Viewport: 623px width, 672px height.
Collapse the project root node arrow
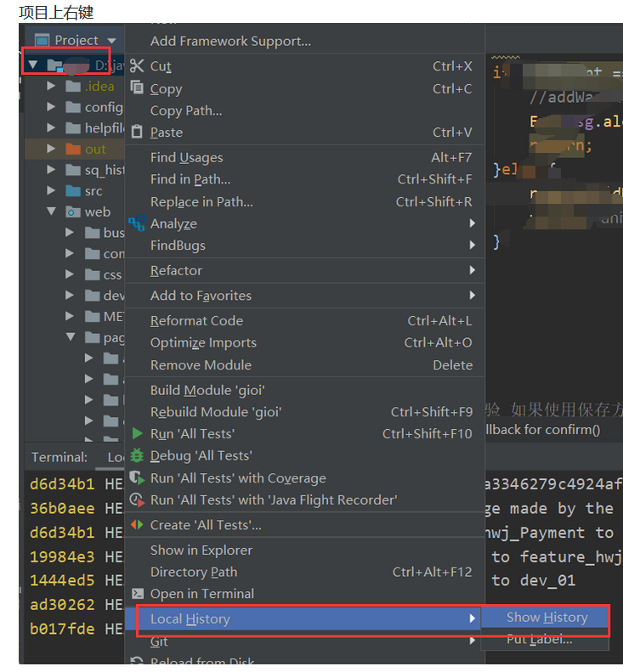coord(32,65)
